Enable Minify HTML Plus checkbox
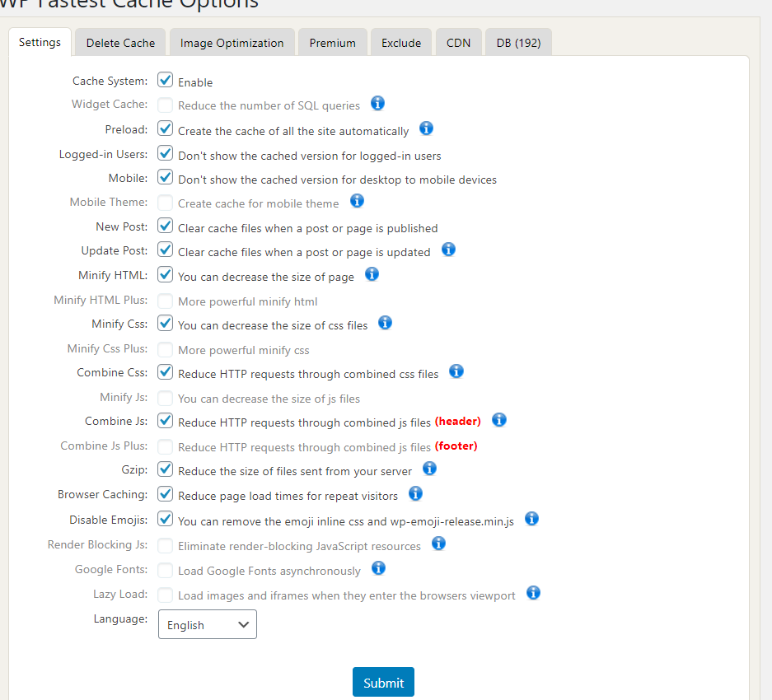 point(166,301)
